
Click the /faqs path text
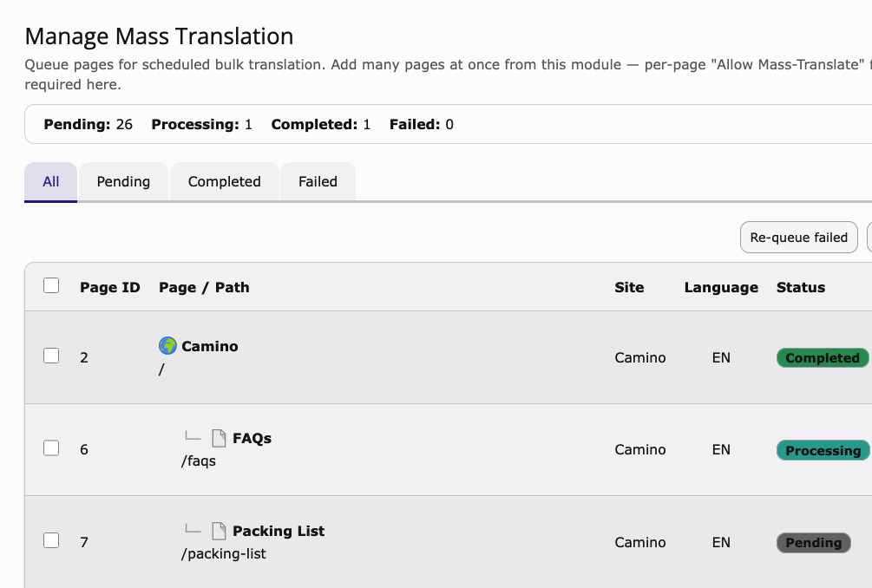point(199,461)
